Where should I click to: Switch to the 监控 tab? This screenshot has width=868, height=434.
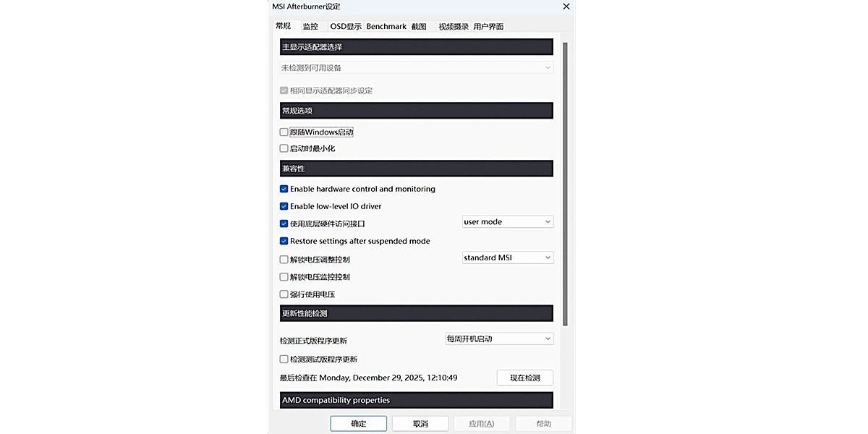(x=310, y=26)
